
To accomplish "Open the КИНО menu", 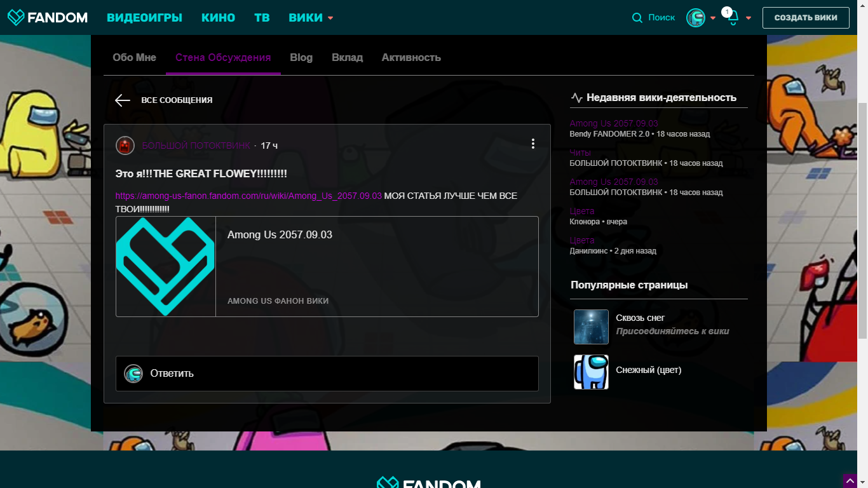I will (x=219, y=18).
